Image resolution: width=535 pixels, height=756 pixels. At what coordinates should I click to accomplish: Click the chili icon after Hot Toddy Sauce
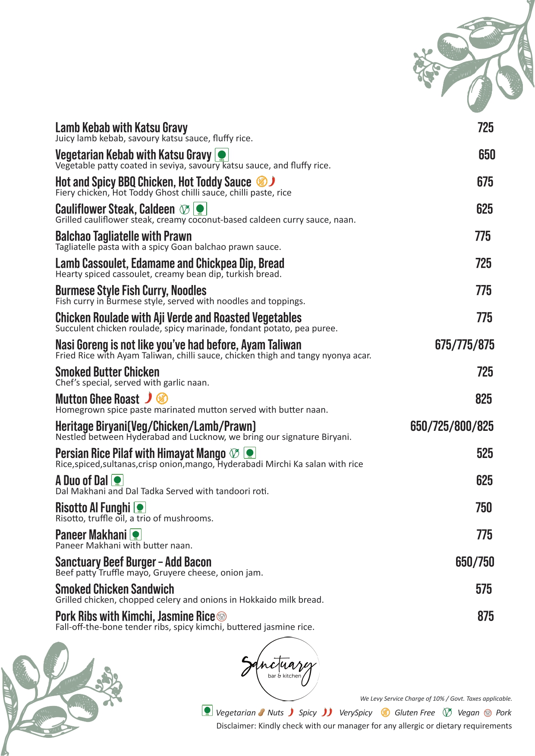click(x=272, y=181)
